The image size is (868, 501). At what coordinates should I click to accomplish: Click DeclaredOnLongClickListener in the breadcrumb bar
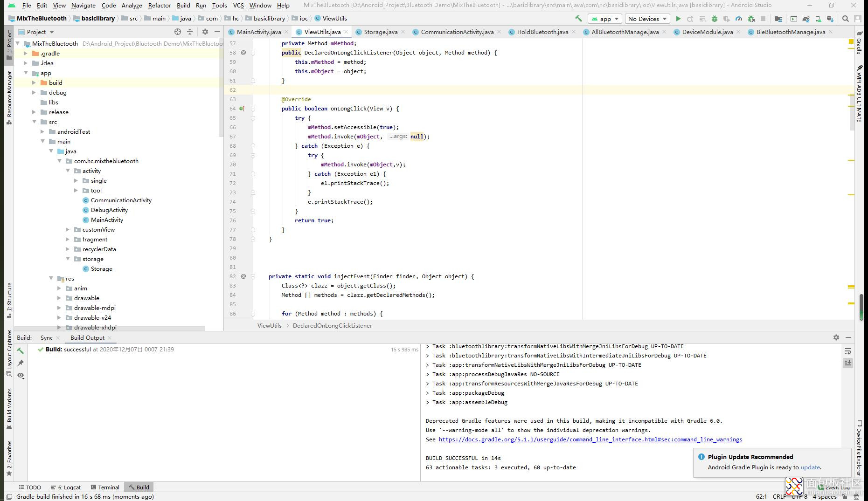[x=332, y=325]
